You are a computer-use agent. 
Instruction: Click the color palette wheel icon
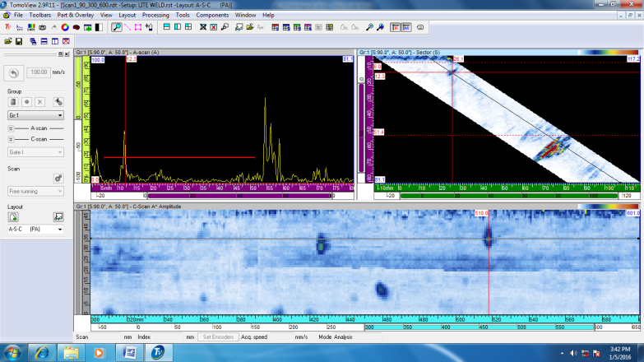pos(64,27)
